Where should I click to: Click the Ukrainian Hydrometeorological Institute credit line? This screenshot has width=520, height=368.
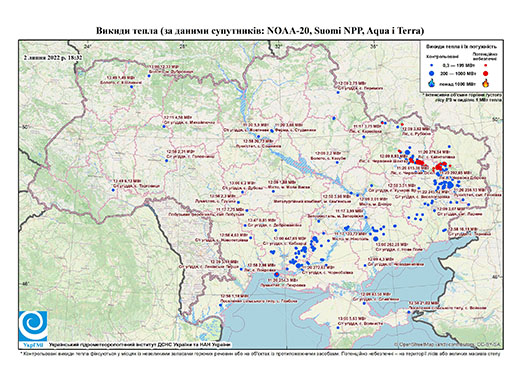click(x=140, y=344)
